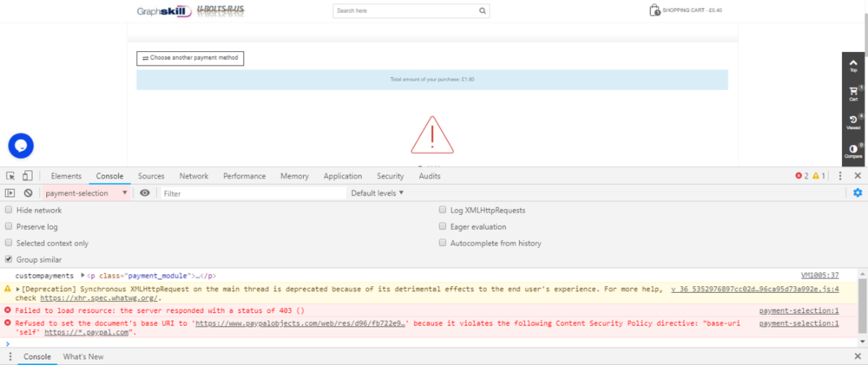Click the search magnifier icon
This screenshot has height=365, width=868.
coord(483,11)
